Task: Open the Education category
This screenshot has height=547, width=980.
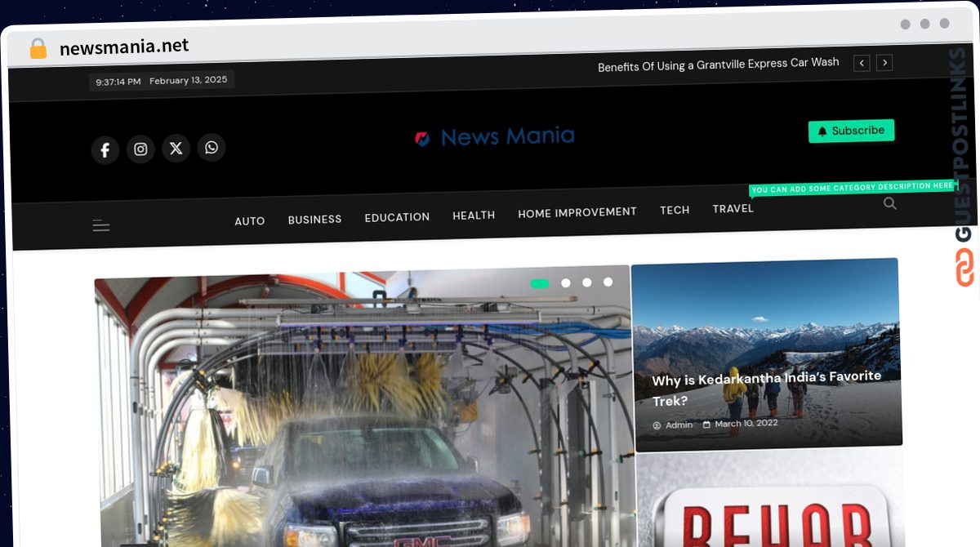Action: click(397, 217)
